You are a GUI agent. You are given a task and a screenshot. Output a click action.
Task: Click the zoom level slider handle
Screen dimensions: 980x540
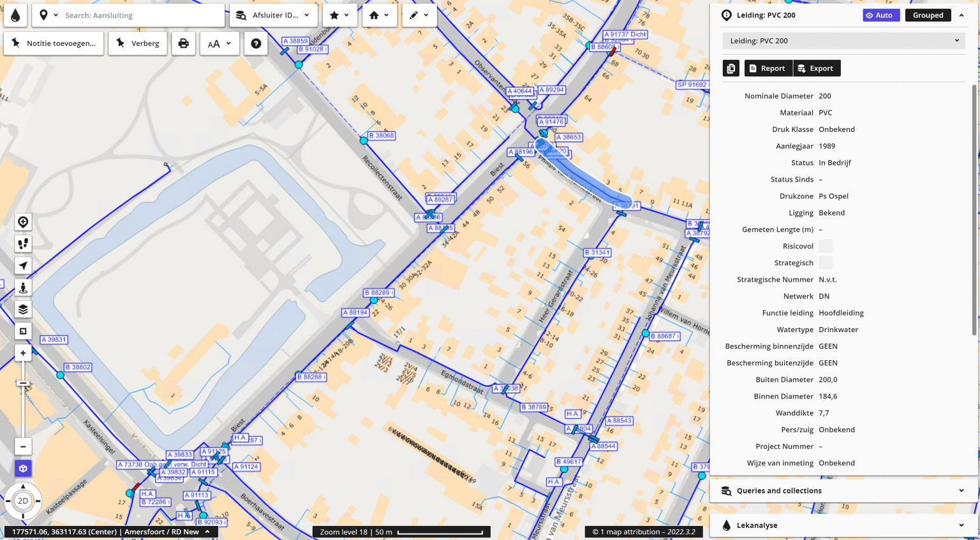pyautogui.click(x=23, y=383)
